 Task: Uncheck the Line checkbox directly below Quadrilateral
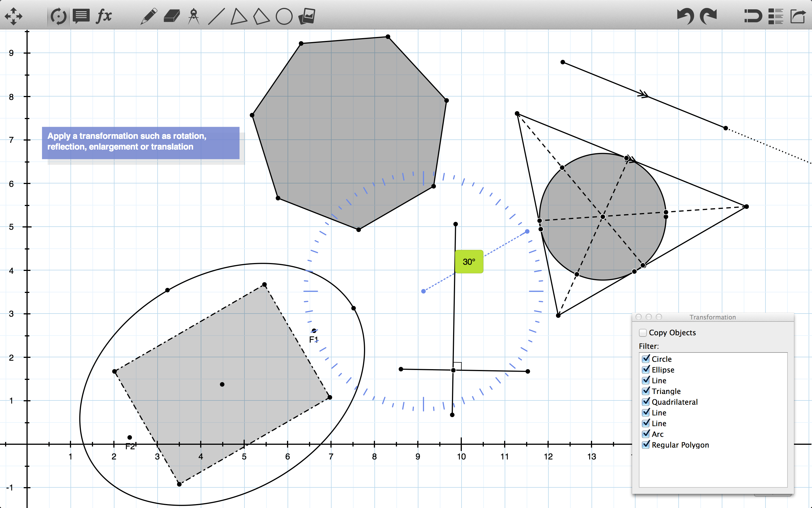click(x=646, y=413)
